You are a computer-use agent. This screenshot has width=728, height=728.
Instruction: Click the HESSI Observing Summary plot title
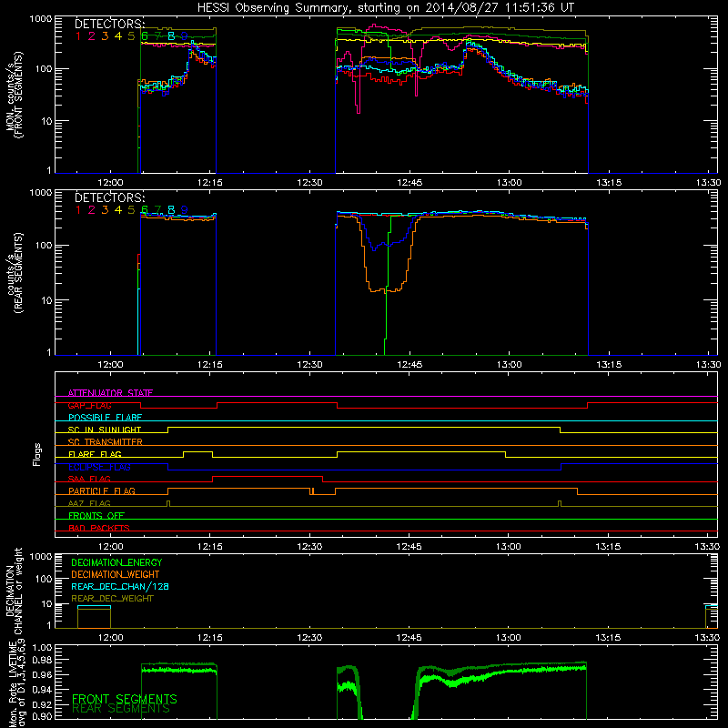click(385, 8)
